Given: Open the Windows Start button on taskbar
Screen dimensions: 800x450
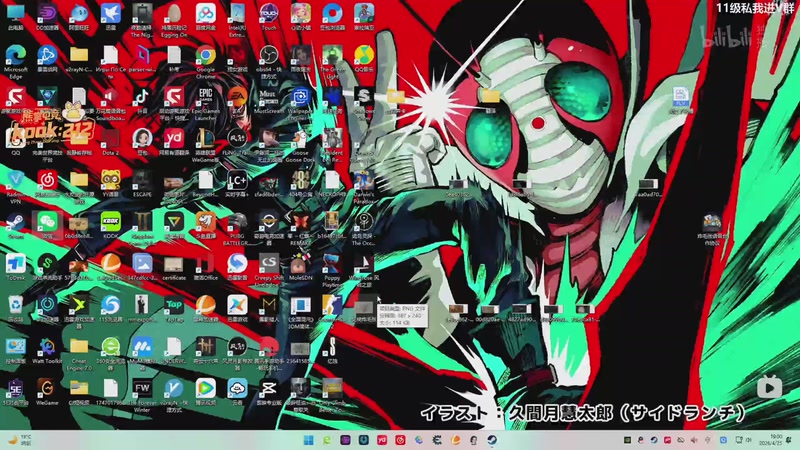Looking at the screenshot, I should [x=309, y=440].
